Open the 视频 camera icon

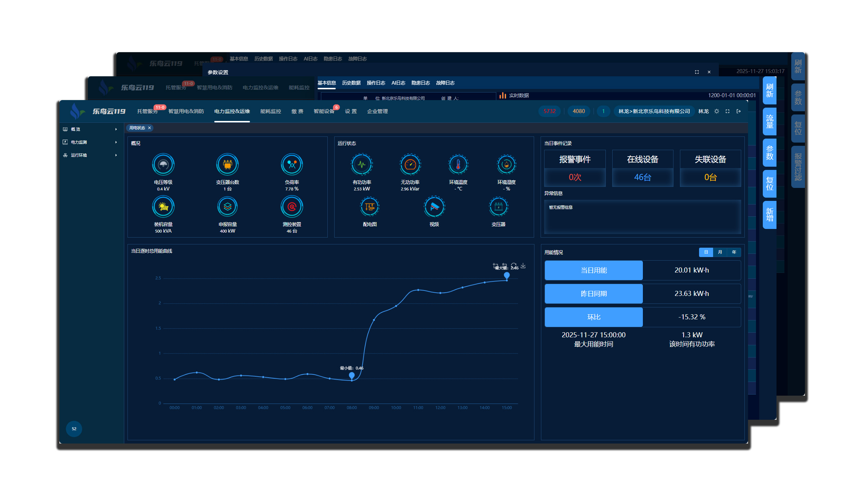pyautogui.click(x=434, y=207)
